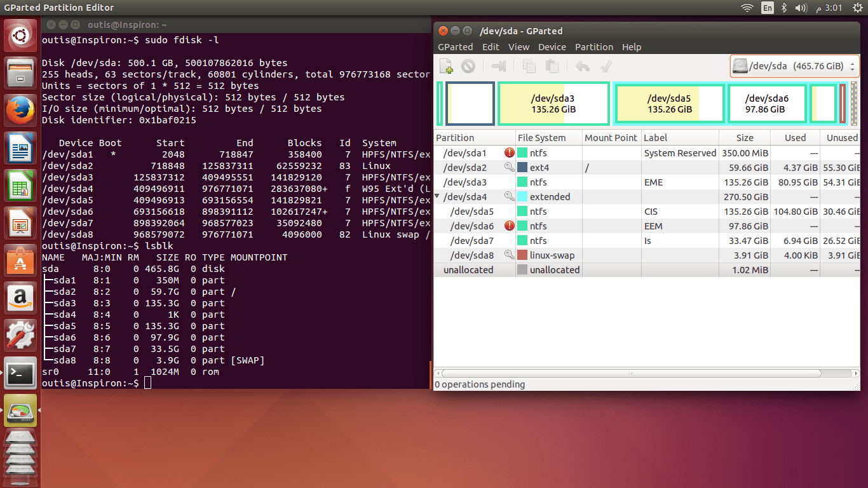
Task: Click the Resize/Move partition icon
Action: pyautogui.click(x=499, y=66)
